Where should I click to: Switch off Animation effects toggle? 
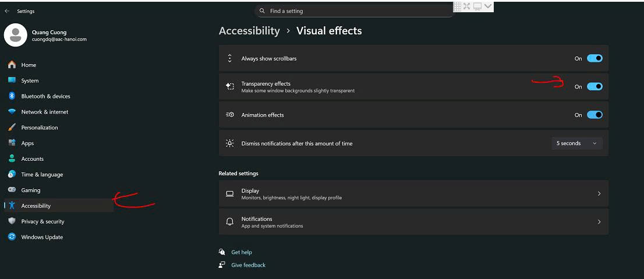coord(595,115)
